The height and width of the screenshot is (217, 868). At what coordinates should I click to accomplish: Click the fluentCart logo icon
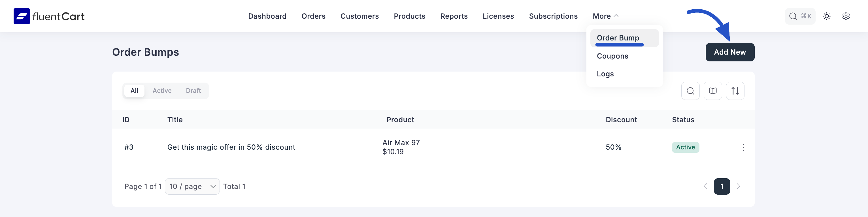pos(22,16)
